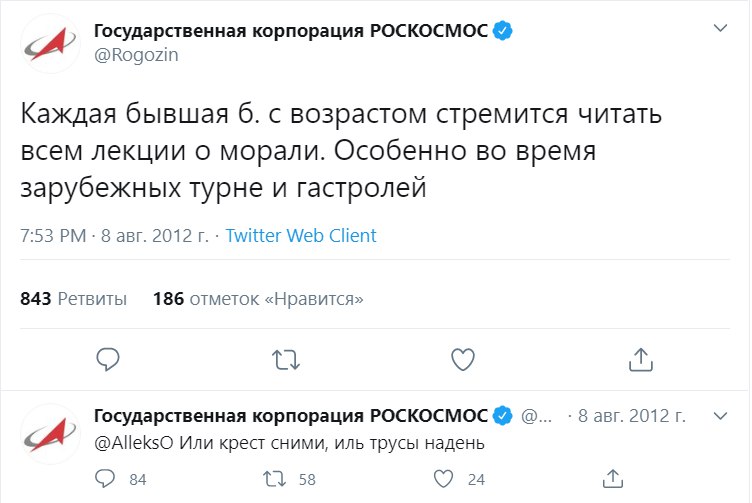
Task: Retweet the main tweet via retweet icon
Action: pos(286,360)
